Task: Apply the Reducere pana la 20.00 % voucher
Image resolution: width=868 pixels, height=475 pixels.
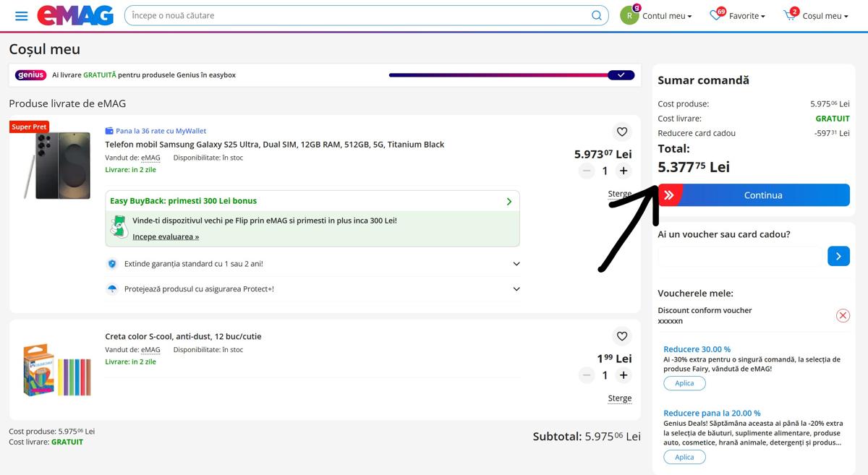Action: pos(684,457)
